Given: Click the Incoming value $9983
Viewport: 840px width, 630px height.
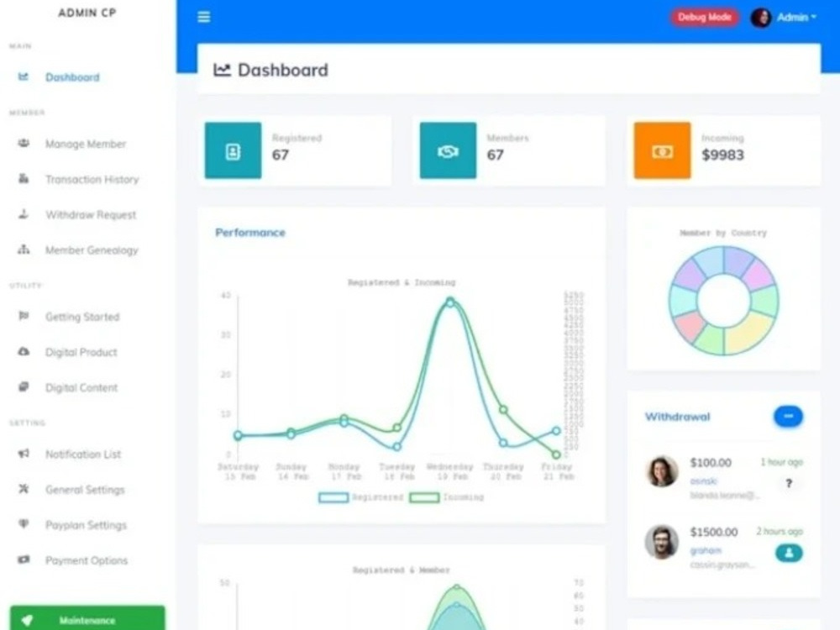Looking at the screenshot, I should pos(722,155).
